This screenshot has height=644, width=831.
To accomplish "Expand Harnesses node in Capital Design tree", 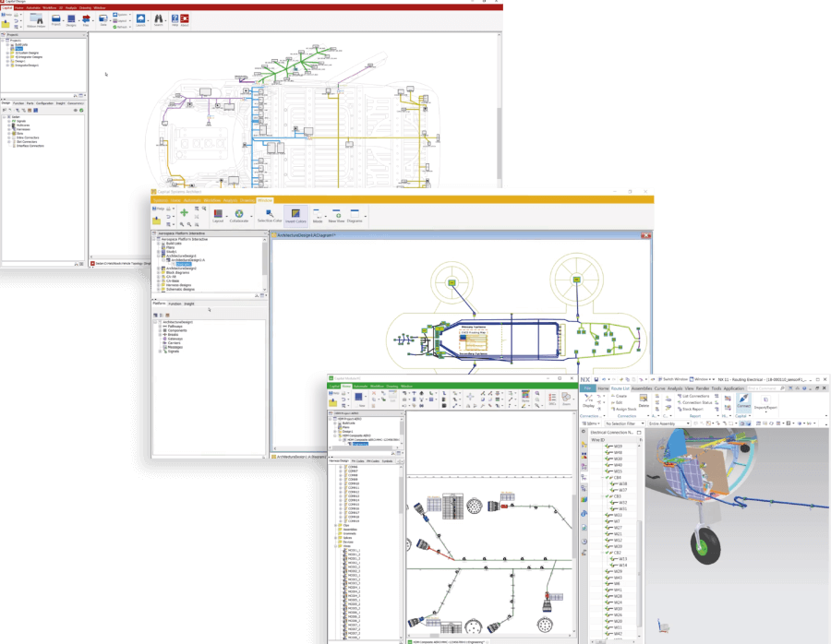I will click(9, 129).
